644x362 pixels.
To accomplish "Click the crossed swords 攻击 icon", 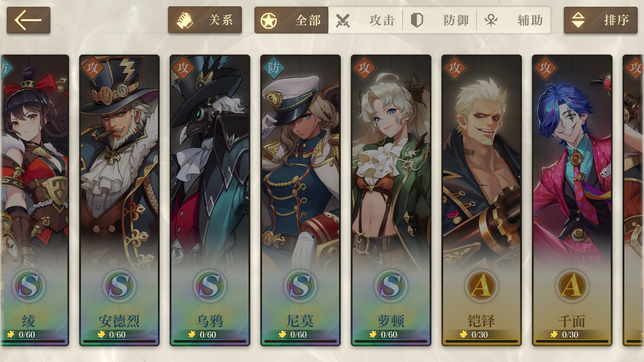I will coord(343,21).
